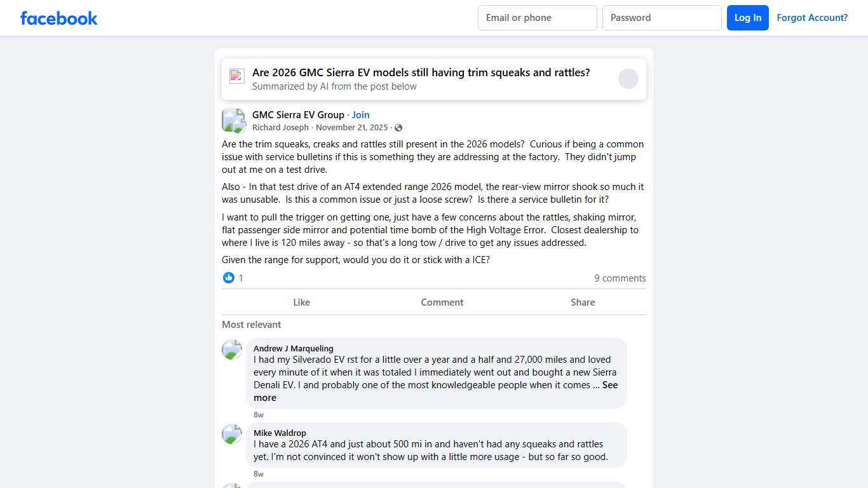Open the 9 comments list
The image size is (868, 488).
[620, 278]
